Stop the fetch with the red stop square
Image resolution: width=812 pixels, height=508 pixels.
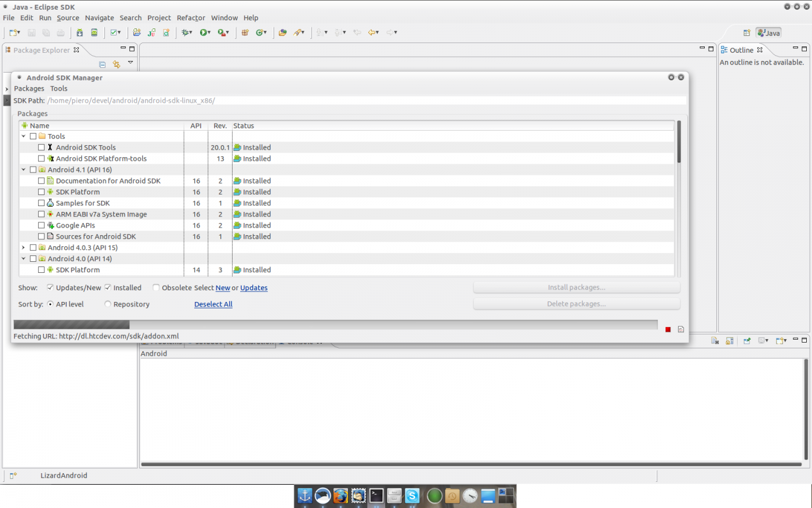(668, 329)
